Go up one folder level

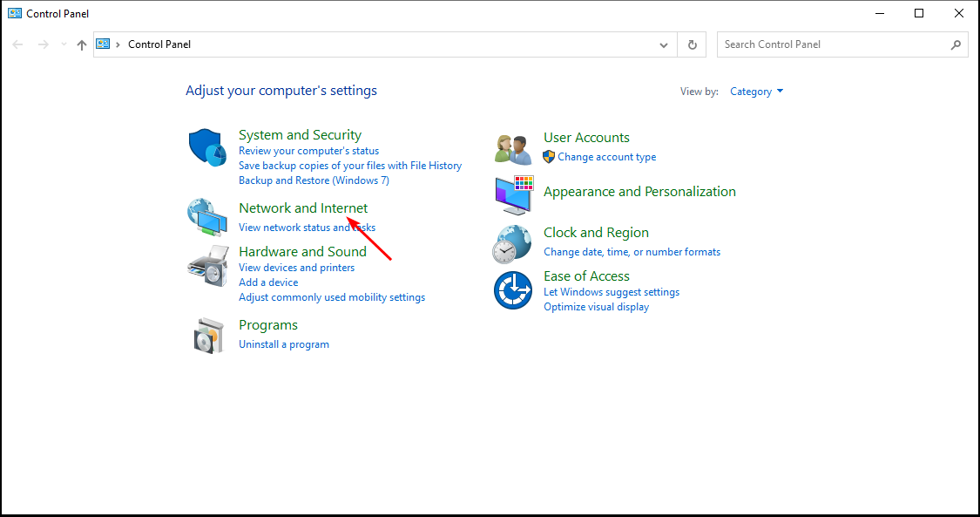(x=82, y=44)
